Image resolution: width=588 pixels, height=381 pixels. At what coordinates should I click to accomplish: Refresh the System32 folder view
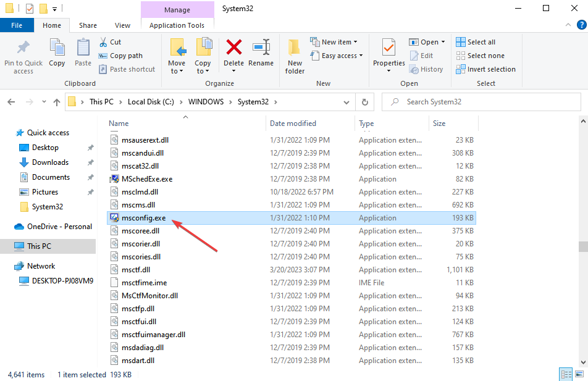tap(365, 102)
